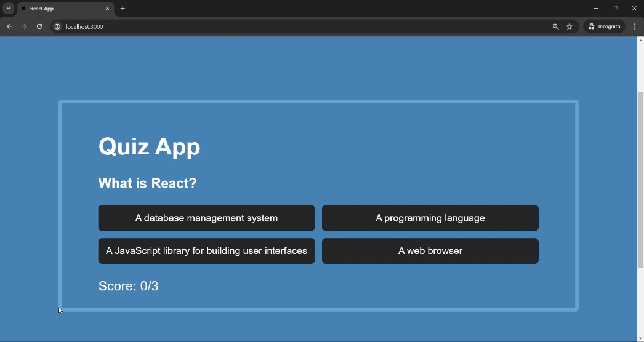This screenshot has width=644, height=342.
Task: Restore down the Chrome window
Action: (x=615, y=8)
